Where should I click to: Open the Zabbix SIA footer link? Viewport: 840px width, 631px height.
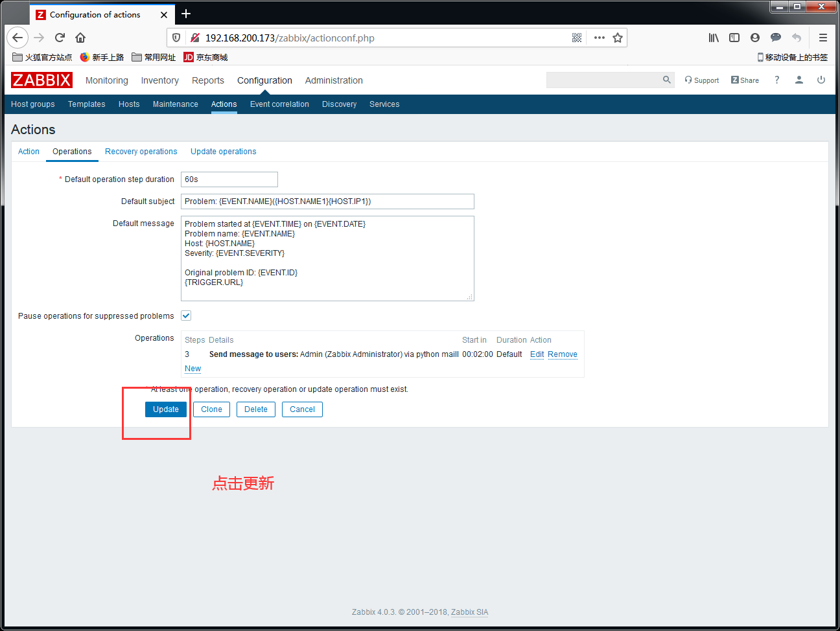[x=470, y=612]
